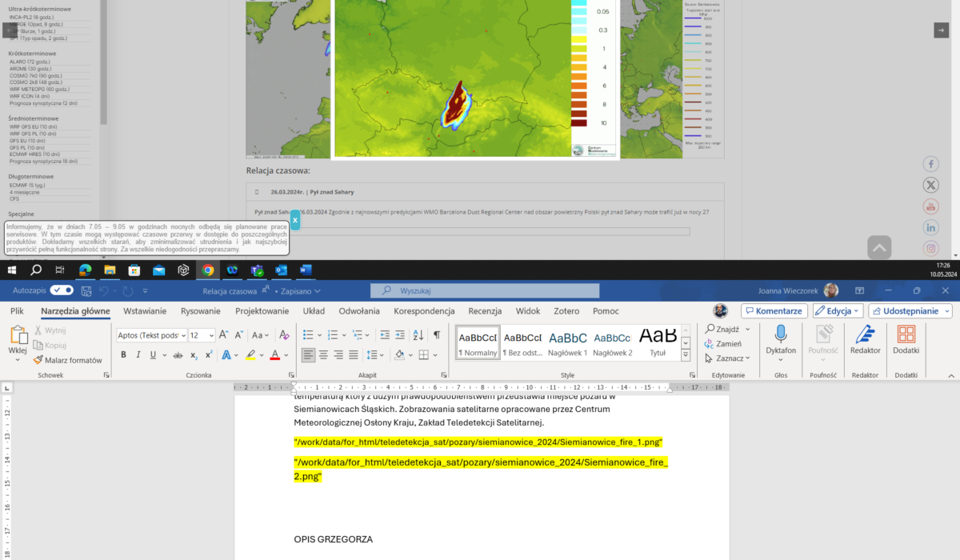This screenshot has width=960, height=560.
Task: Center the paragraph text
Action: 324,354
